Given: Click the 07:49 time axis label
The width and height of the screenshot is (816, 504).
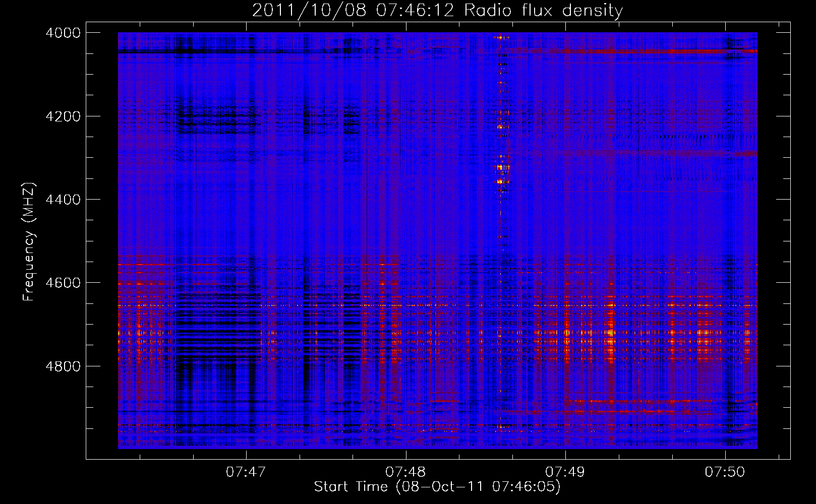Looking at the screenshot, I should coord(565,472).
